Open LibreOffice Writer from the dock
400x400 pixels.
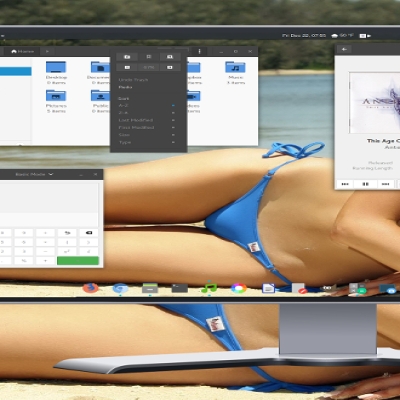pos(268,288)
